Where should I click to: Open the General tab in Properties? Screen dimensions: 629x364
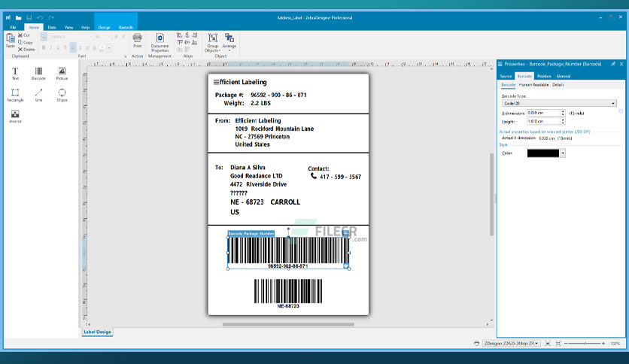pos(564,76)
